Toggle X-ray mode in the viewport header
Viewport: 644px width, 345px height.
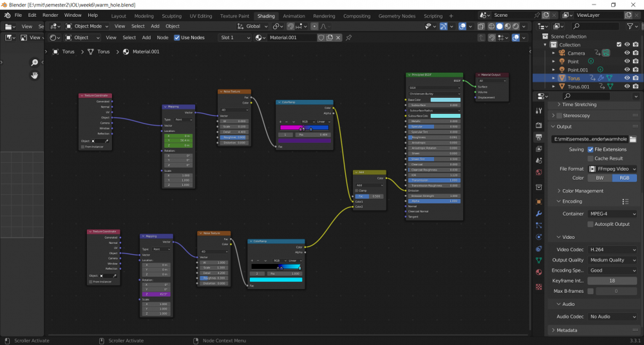point(481,26)
